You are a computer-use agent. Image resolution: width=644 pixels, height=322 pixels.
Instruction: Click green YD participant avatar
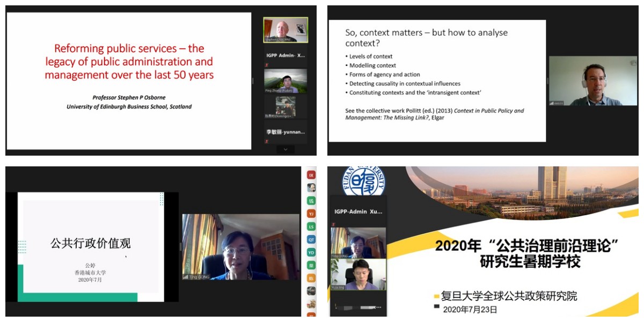[x=311, y=252]
